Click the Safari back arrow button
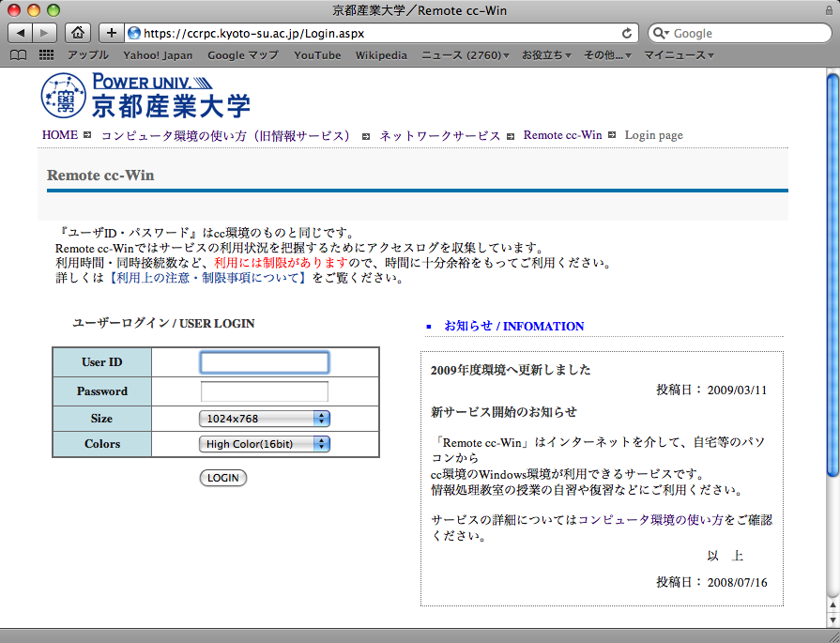 click(21, 33)
